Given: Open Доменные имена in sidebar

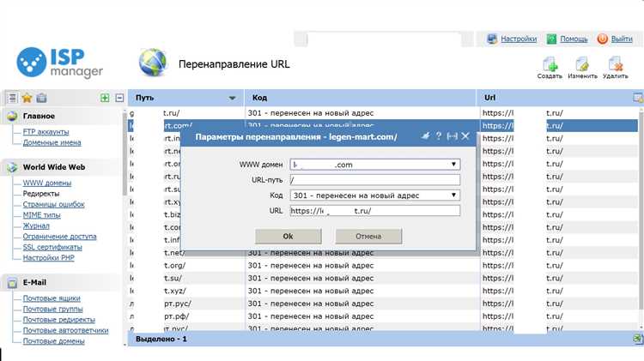Looking at the screenshot, I should [x=52, y=142].
